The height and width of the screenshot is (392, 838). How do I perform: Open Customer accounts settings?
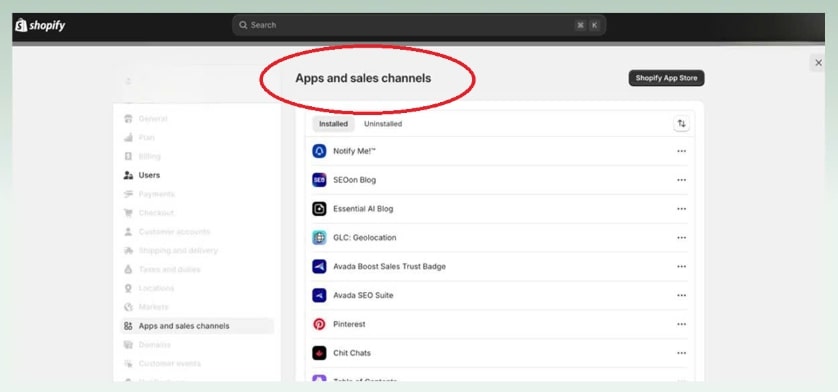[x=174, y=232]
